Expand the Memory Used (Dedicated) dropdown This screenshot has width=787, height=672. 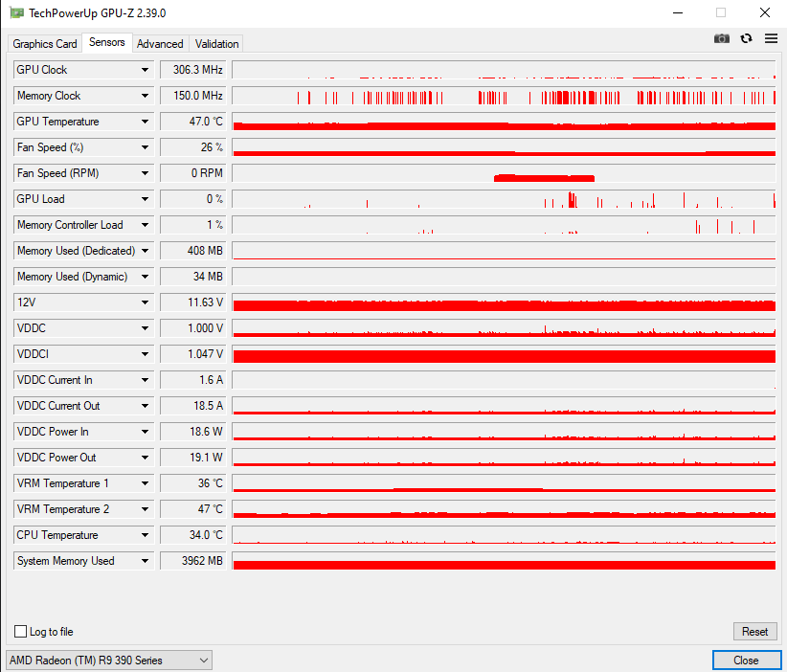145,251
